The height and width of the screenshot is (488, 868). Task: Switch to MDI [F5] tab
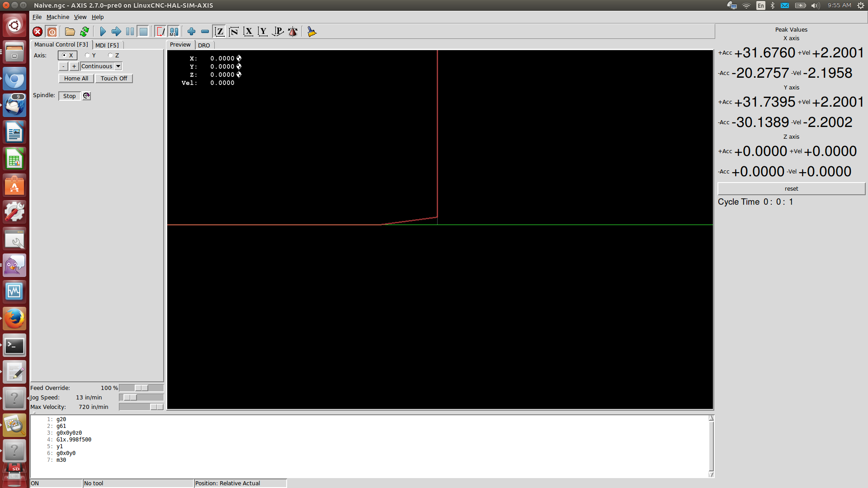107,45
